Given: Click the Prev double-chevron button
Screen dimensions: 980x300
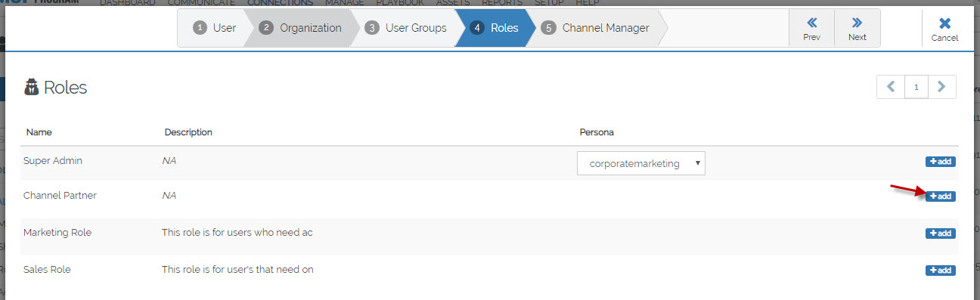Looking at the screenshot, I should point(811,29).
